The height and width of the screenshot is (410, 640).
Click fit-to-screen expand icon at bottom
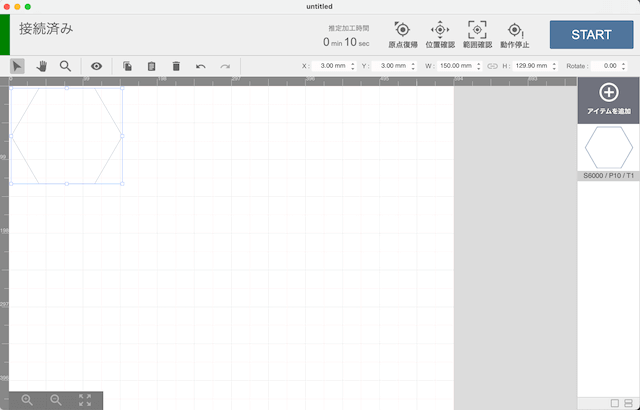tap(85, 399)
